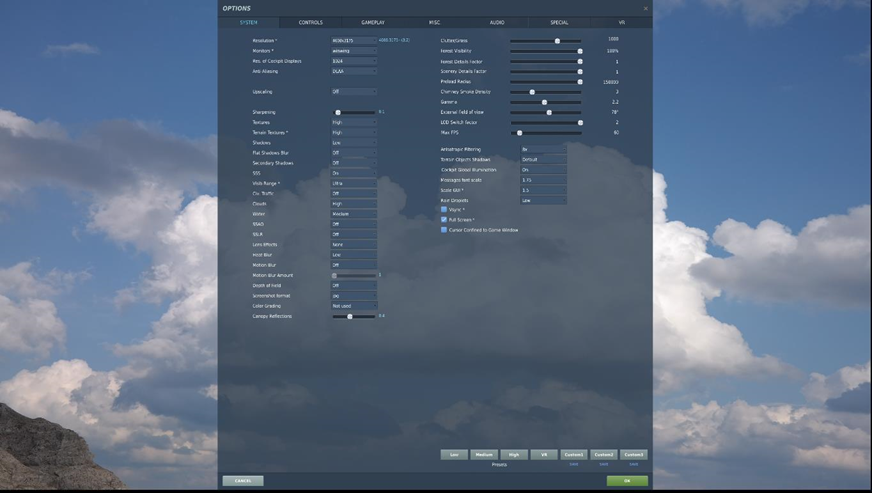The height and width of the screenshot is (493, 872).
Task: Click the External field of view slider
Action: (x=546, y=112)
